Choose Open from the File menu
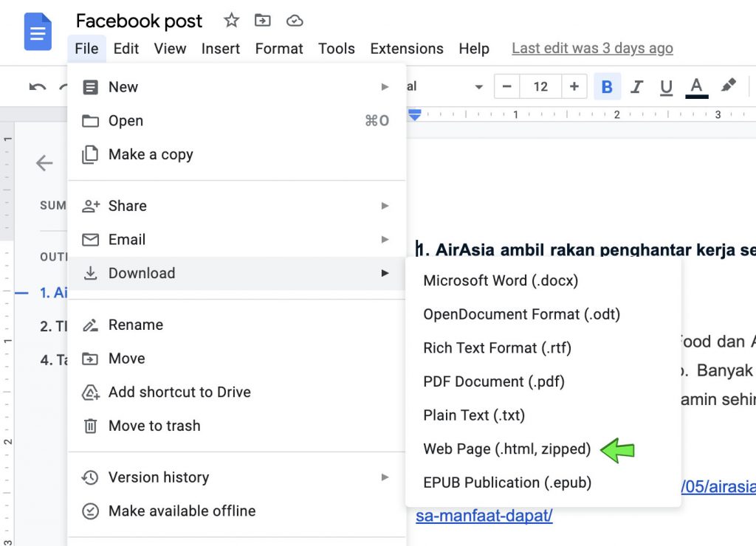Screen dimensions: 756x546 click(x=236, y=121)
